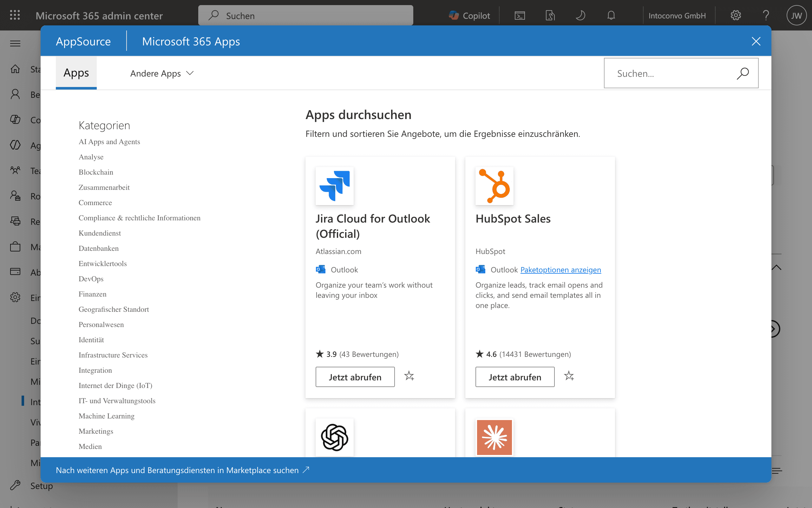This screenshot has height=508, width=812.
Task: Go to Home icon in sidebar
Action: [x=15, y=69]
